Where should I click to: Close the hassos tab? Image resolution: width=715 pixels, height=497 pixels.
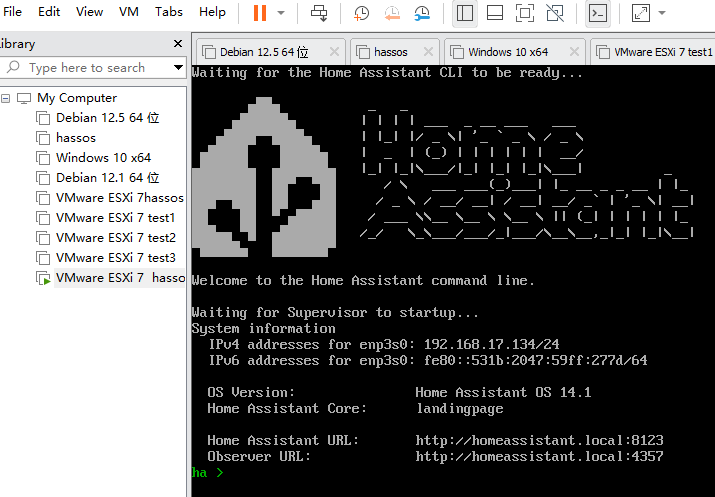click(x=428, y=52)
